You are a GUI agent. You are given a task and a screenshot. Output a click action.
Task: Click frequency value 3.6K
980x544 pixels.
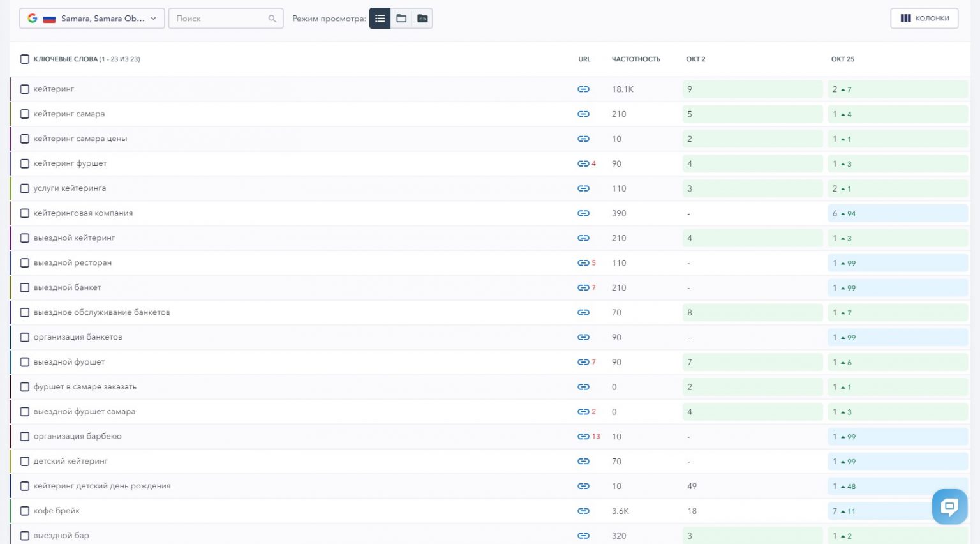620,511
